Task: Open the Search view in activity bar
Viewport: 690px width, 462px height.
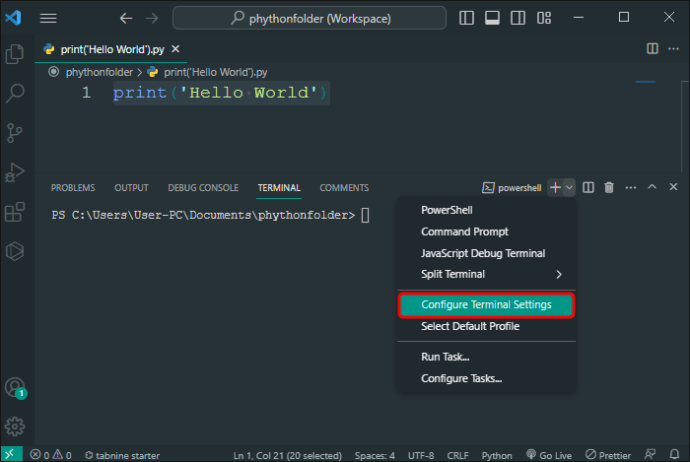Action: coord(15,93)
